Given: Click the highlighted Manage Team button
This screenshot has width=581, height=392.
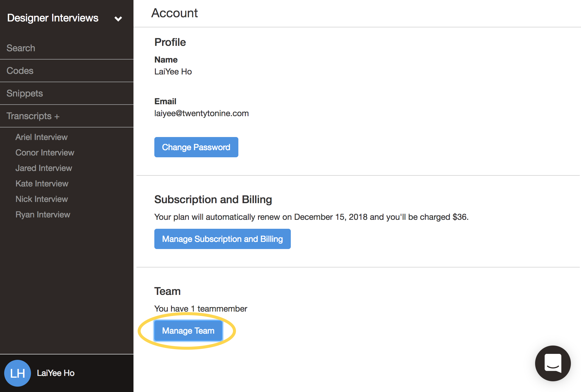Looking at the screenshot, I should (x=188, y=331).
